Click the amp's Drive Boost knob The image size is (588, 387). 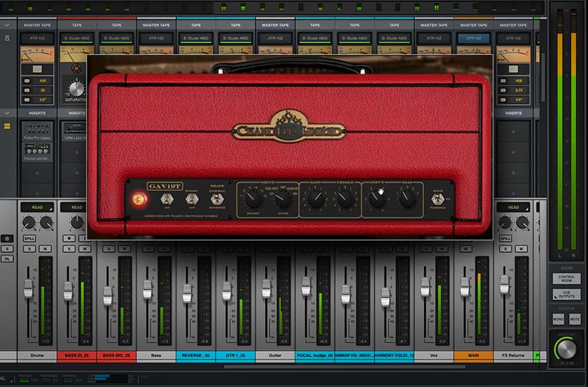[x=253, y=199]
